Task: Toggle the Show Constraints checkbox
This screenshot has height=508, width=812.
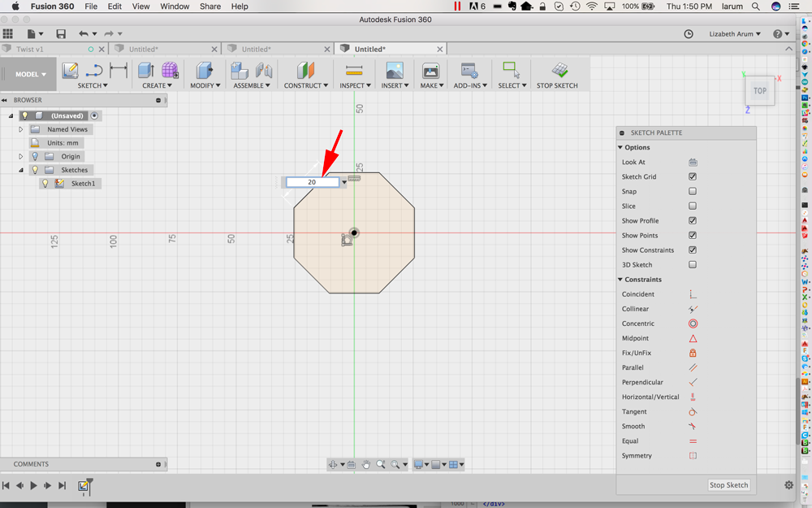Action: (x=693, y=250)
